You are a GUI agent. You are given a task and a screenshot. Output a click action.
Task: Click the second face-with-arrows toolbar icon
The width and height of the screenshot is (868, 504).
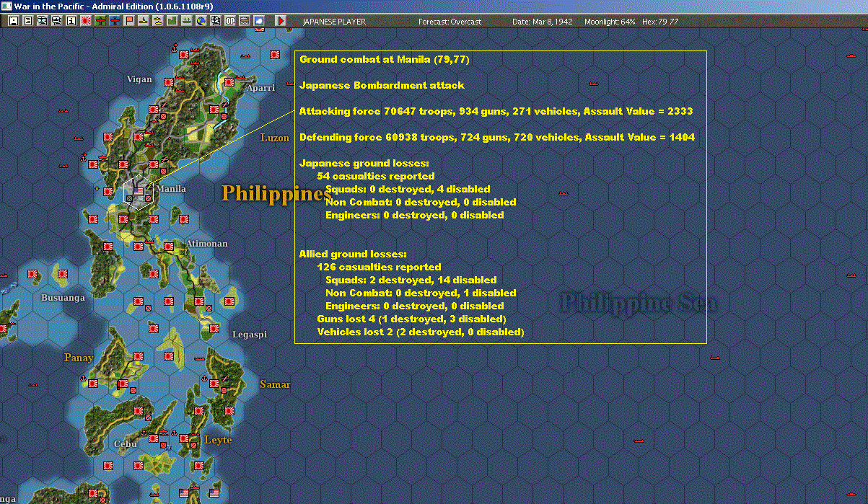point(56,21)
